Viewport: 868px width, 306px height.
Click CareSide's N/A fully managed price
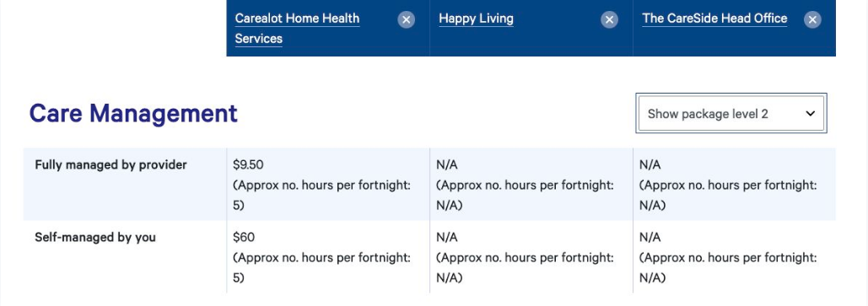point(650,165)
